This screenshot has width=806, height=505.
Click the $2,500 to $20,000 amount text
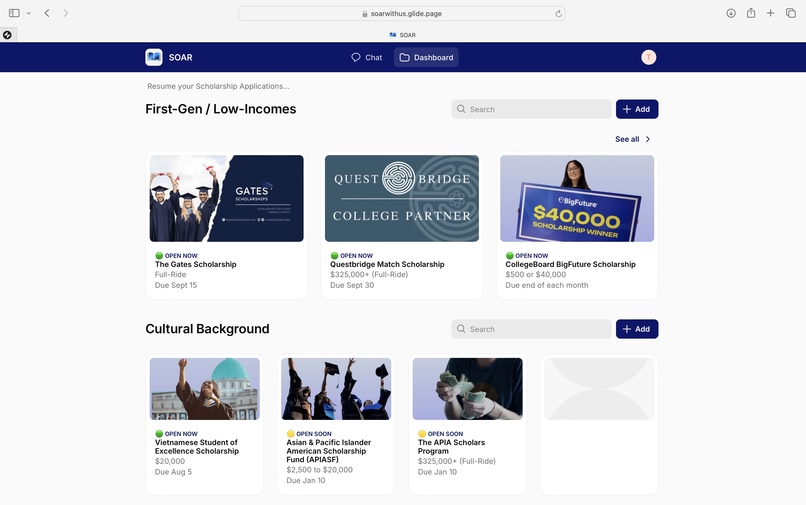(320, 470)
